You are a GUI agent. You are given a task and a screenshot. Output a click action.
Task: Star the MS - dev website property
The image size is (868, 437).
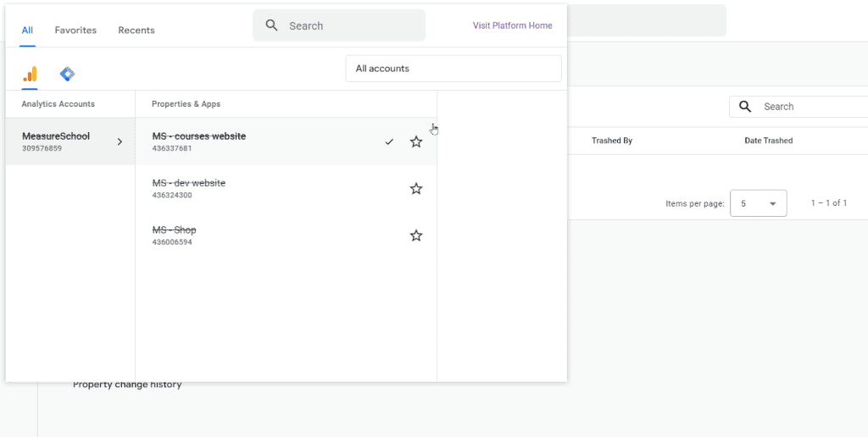(x=416, y=189)
